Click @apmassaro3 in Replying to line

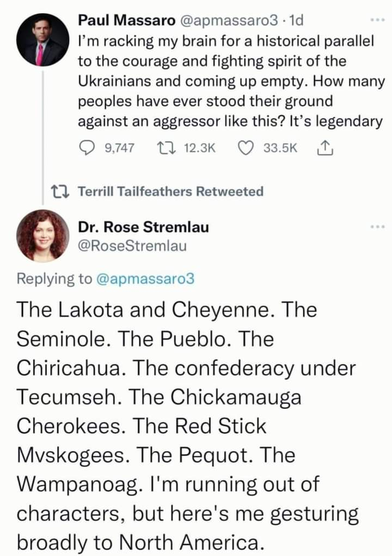[x=144, y=278]
